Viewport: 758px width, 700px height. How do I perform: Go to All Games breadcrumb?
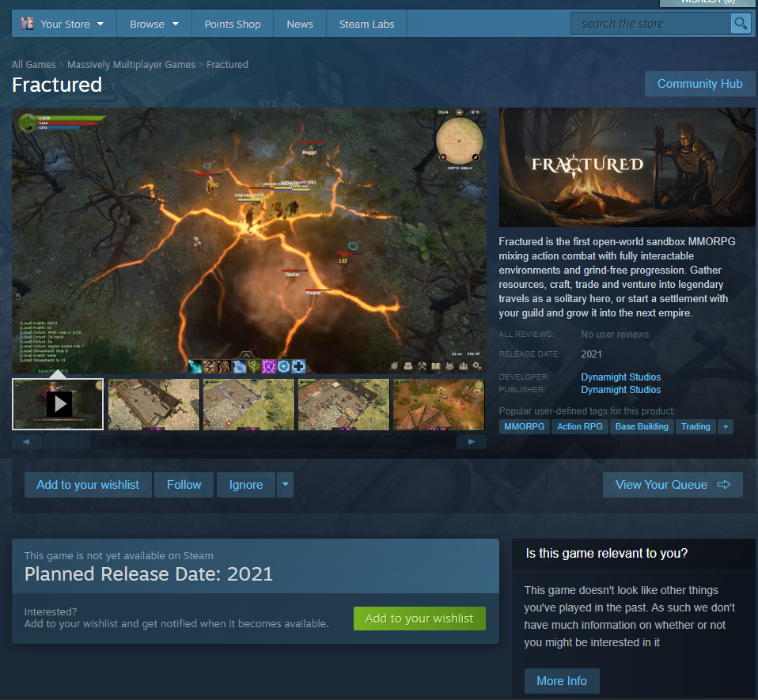tap(34, 64)
